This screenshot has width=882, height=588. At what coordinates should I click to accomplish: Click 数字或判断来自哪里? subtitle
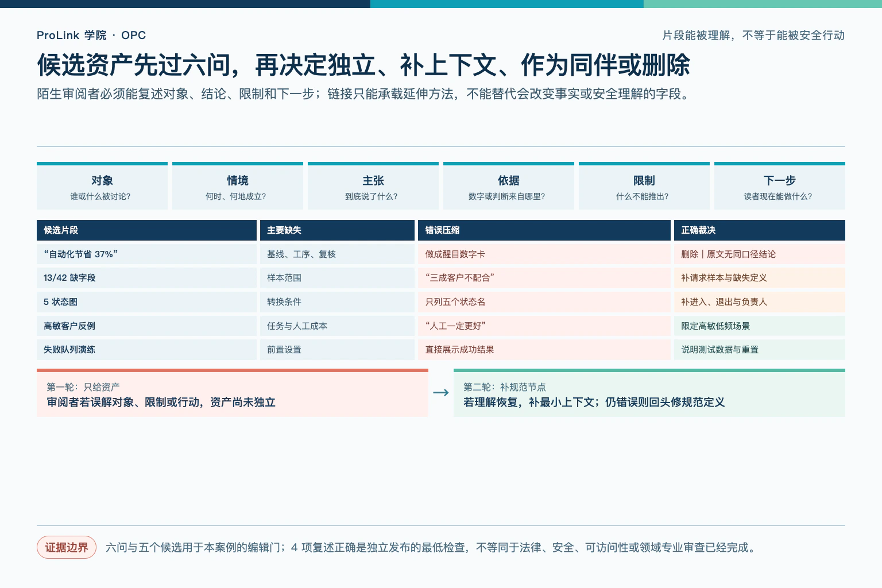tap(507, 196)
